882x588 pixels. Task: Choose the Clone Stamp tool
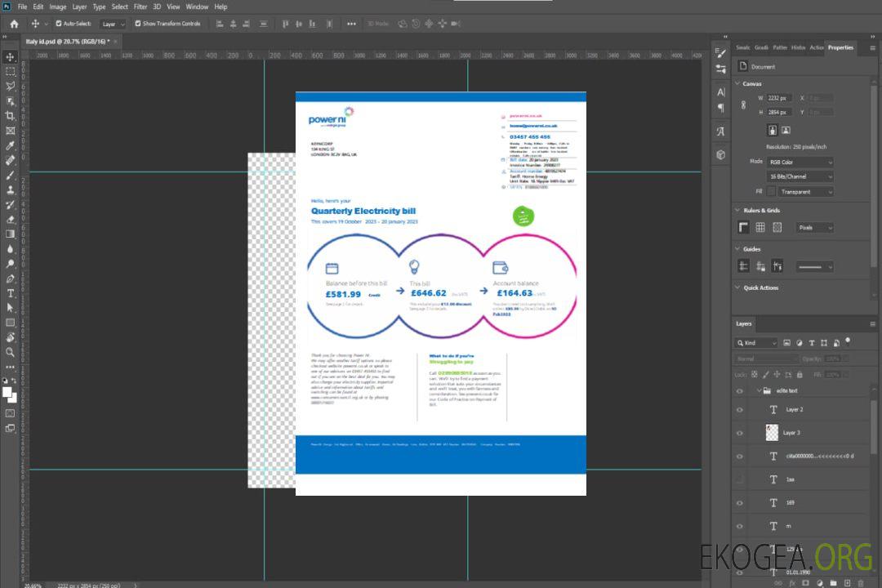click(x=11, y=189)
